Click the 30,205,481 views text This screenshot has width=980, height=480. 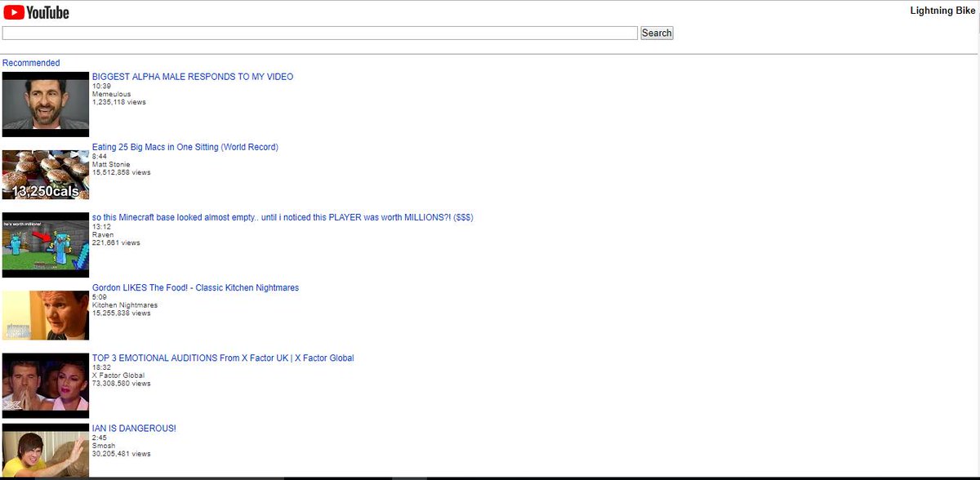[122, 453]
